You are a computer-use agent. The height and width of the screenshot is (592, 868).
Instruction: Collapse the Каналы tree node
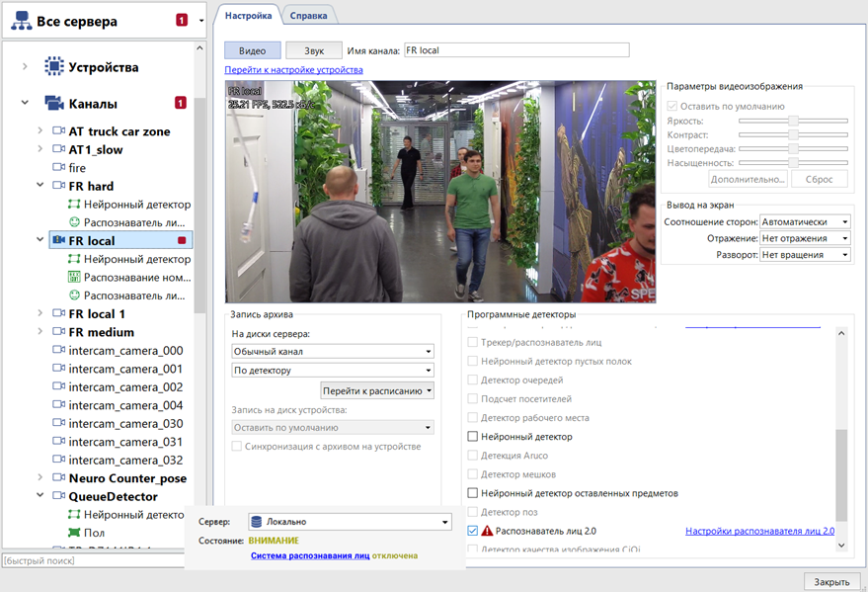pos(25,103)
